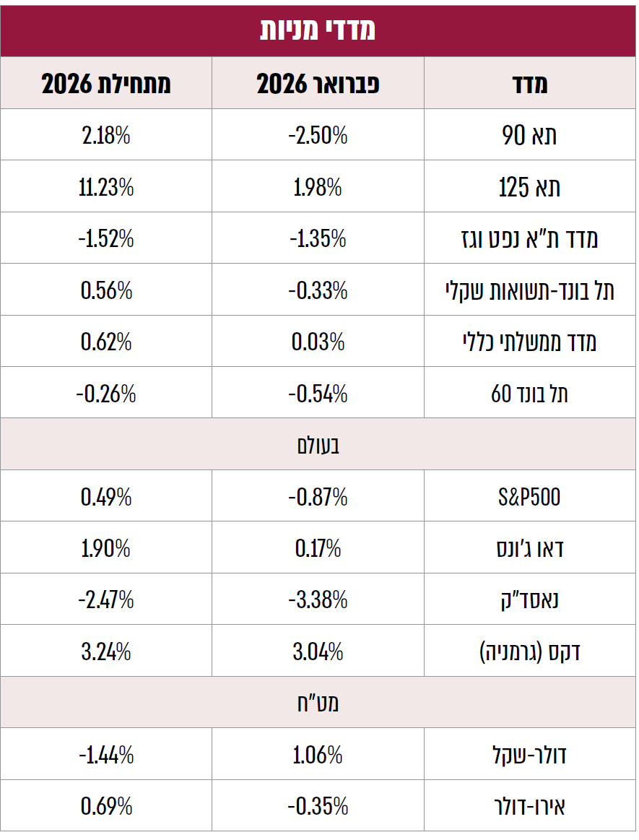Select the דולר-שקל row label
This screenshot has width=639, height=840.
530,755
